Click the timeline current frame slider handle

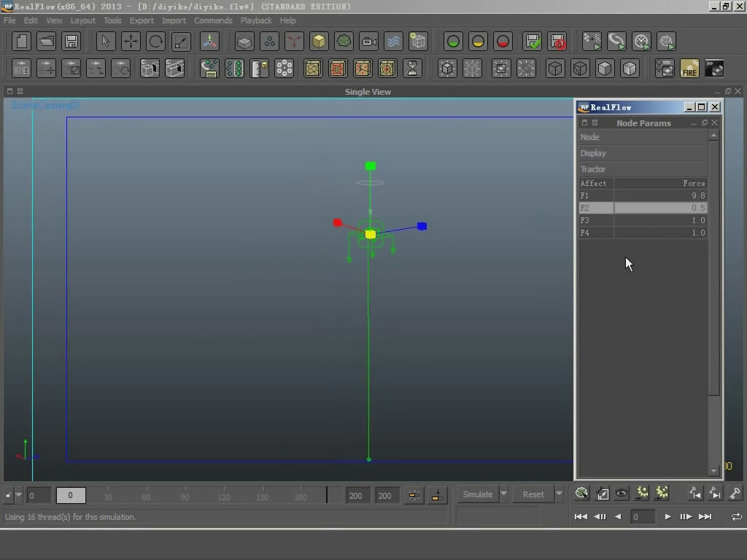tap(71, 495)
